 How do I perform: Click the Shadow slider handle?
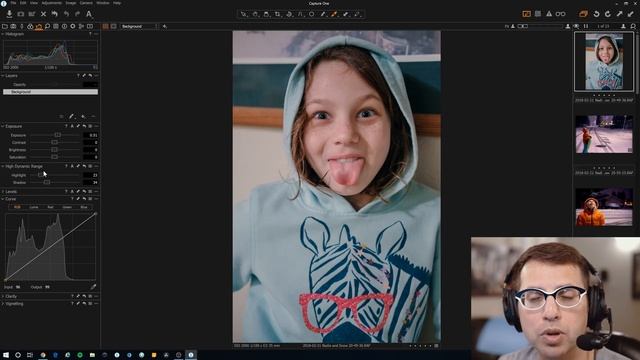[x=47, y=182]
